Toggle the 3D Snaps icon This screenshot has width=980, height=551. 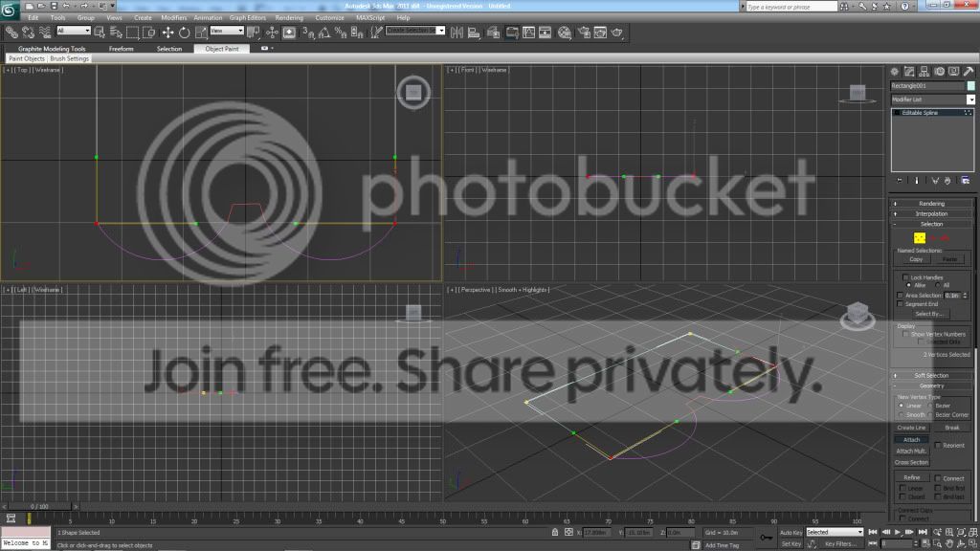click(x=308, y=33)
